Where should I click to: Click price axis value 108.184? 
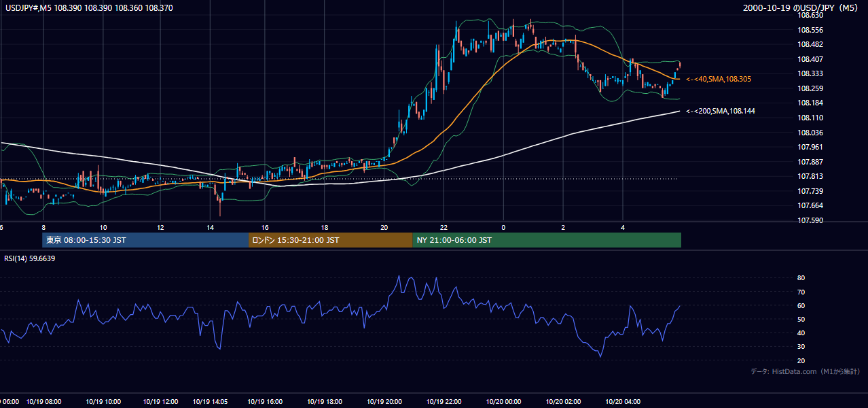[x=810, y=103]
